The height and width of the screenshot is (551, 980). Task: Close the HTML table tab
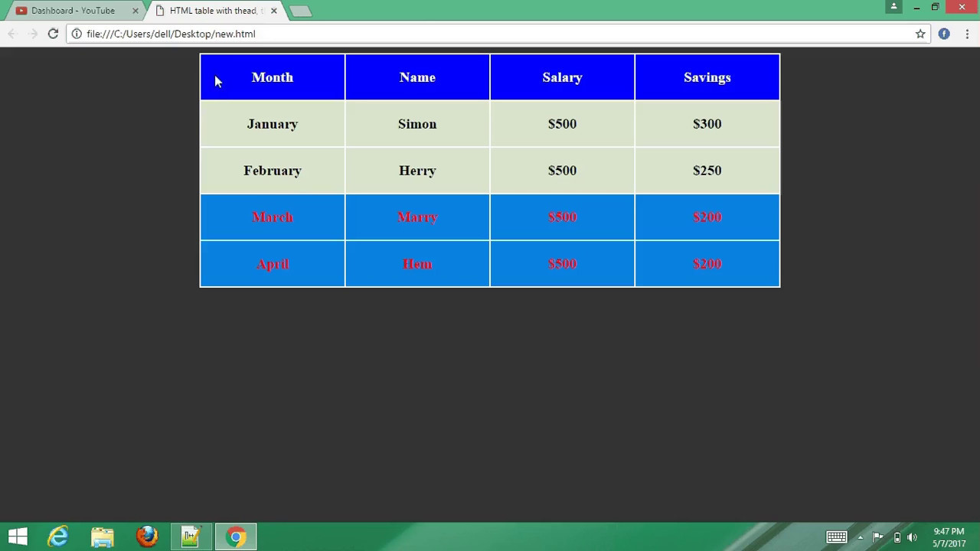[273, 11]
